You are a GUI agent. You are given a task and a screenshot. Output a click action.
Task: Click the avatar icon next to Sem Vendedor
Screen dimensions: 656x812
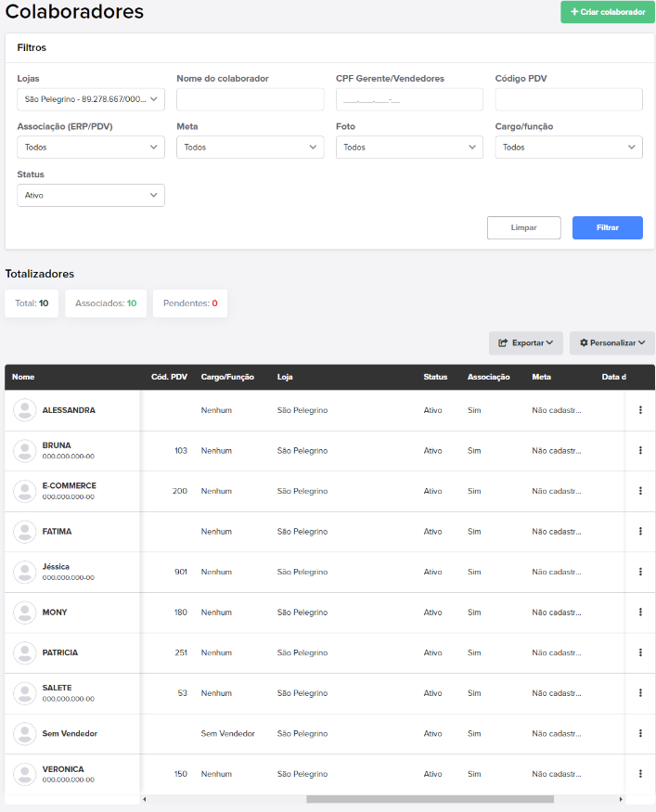[24, 733]
